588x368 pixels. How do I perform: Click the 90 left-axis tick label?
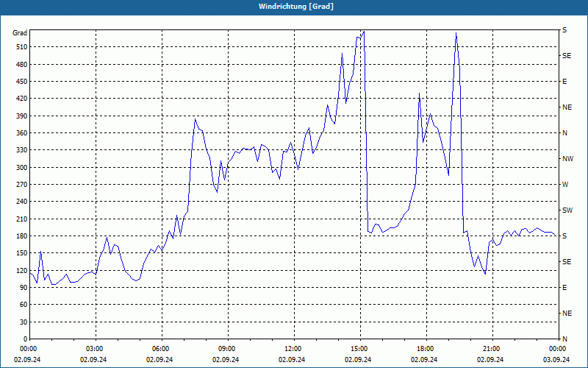[x=24, y=288]
